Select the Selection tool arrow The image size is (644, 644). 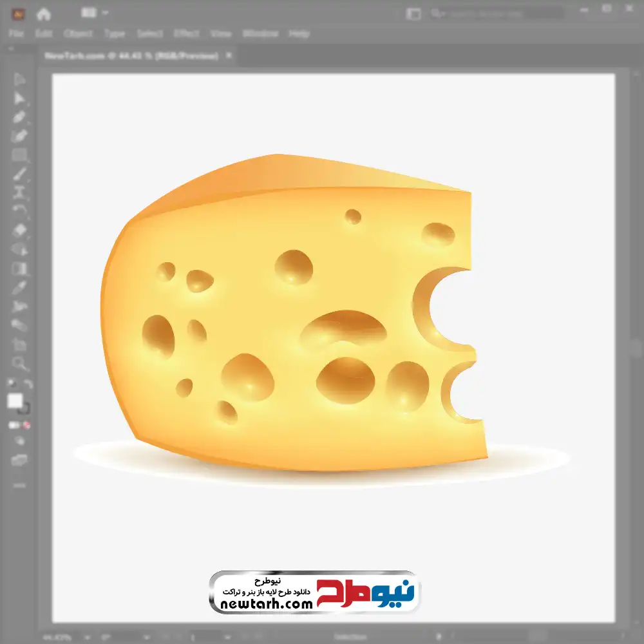[x=19, y=79]
